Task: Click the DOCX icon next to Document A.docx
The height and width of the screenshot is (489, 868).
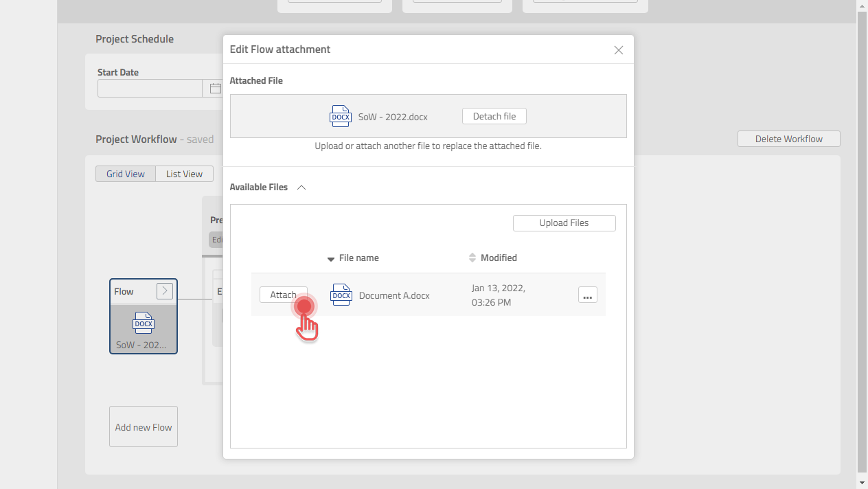Action: click(341, 295)
